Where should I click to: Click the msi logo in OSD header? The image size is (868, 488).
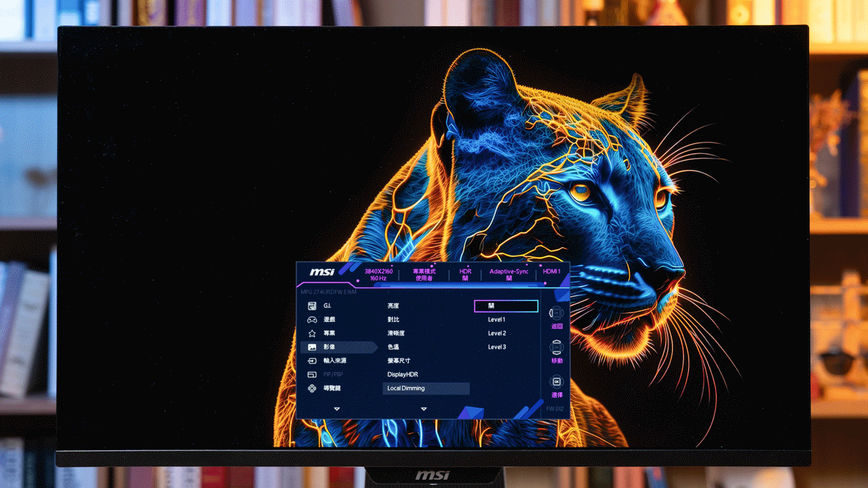click(x=322, y=272)
